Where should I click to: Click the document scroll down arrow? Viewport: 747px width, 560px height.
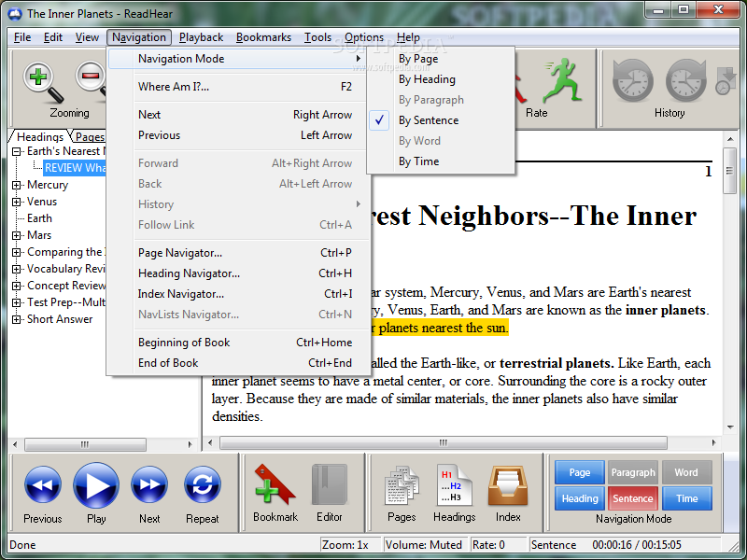[730, 427]
